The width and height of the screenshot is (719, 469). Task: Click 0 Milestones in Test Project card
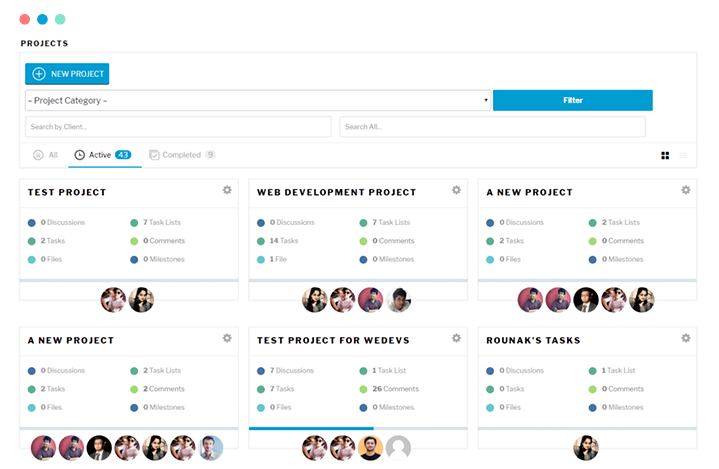point(164,259)
